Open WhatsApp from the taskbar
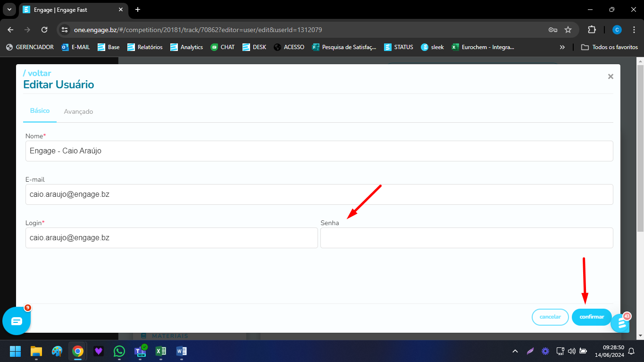644x362 pixels. (x=119, y=351)
